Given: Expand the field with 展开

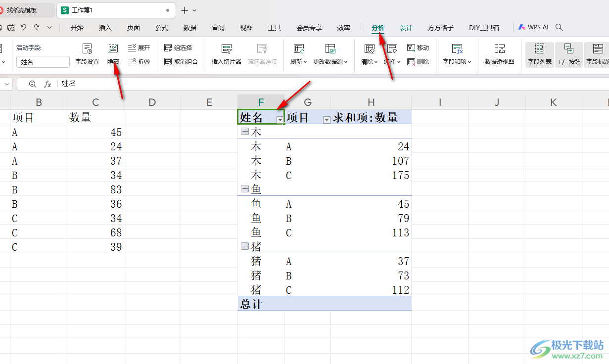Looking at the screenshot, I should [139, 48].
